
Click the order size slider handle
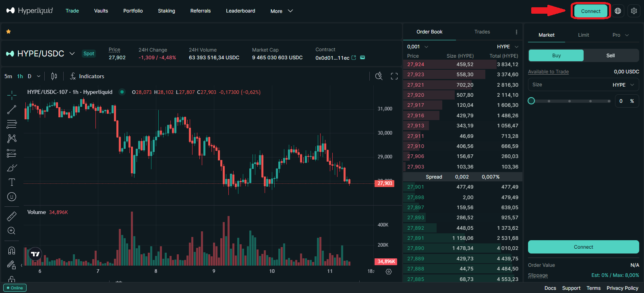532,101
